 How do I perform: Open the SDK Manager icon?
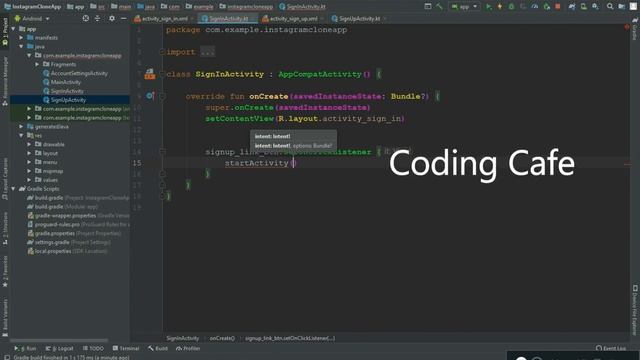pyautogui.click(x=596, y=7)
